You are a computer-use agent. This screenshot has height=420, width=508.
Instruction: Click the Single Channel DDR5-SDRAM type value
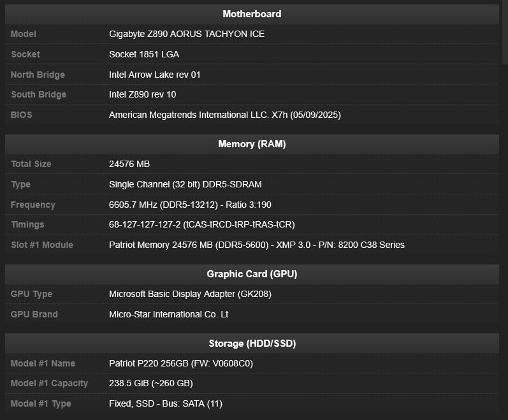pos(185,184)
